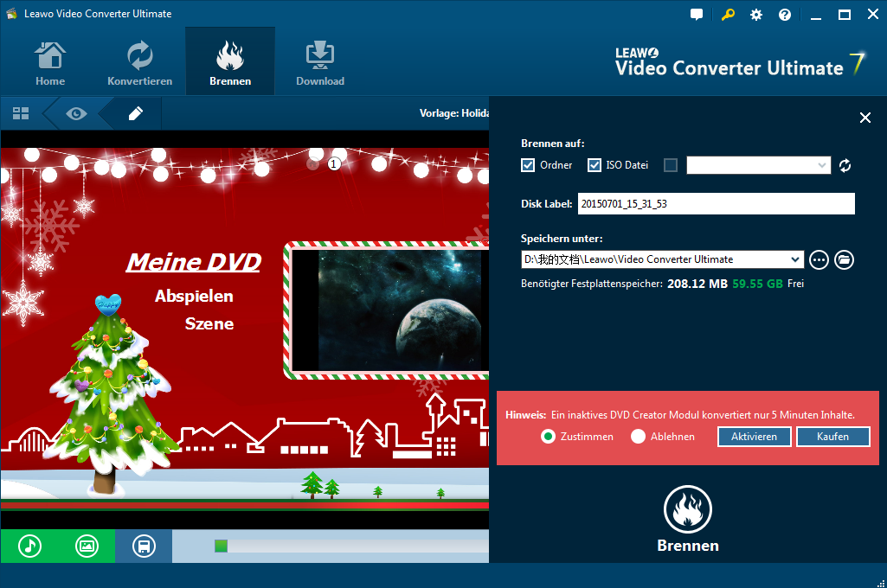This screenshot has height=588, width=887.
Task: Open settings via the gear icon
Action: click(x=756, y=15)
